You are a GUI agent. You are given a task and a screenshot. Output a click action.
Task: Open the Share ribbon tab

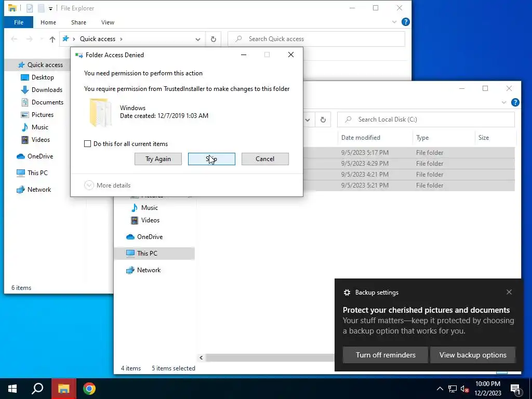[78, 22]
